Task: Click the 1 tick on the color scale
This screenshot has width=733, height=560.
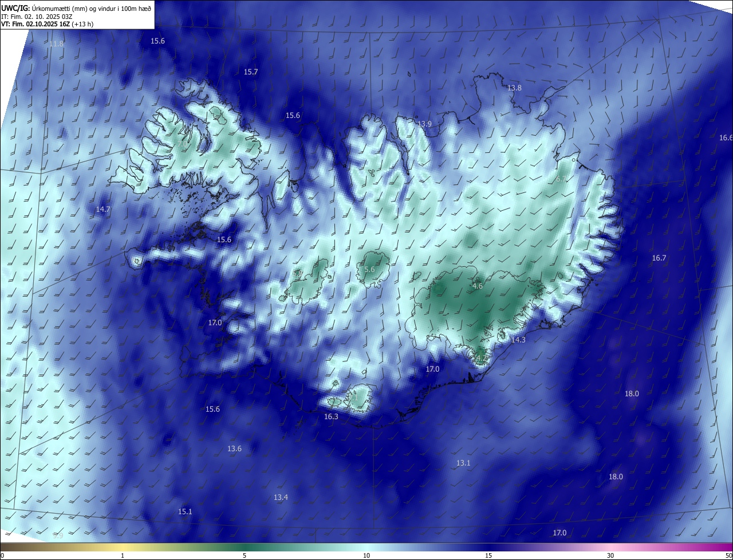Action: tap(123, 555)
